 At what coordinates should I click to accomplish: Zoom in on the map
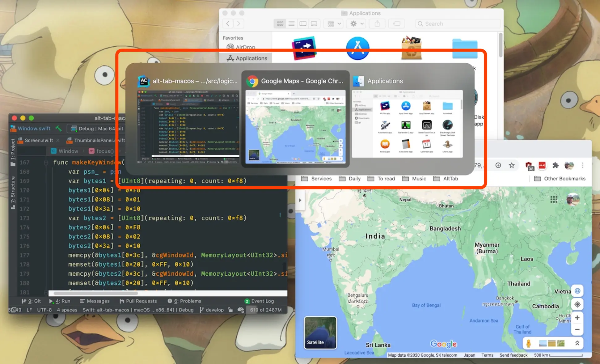[x=577, y=318]
